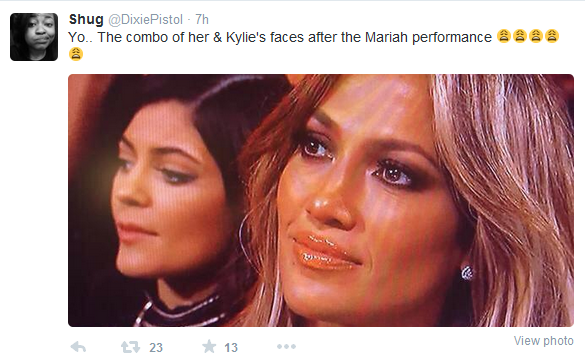The width and height of the screenshot is (585, 364).
Task: Click the first weary face emoji
Action: pyautogui.click(x=504, y=36)
